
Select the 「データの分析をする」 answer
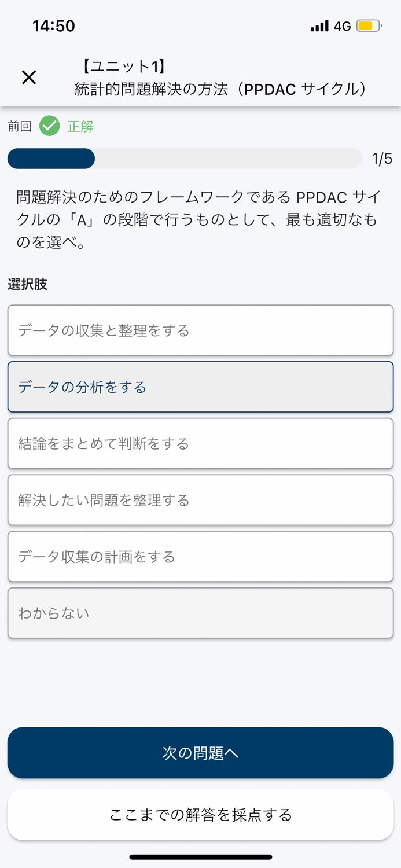(x=200, y=386)
